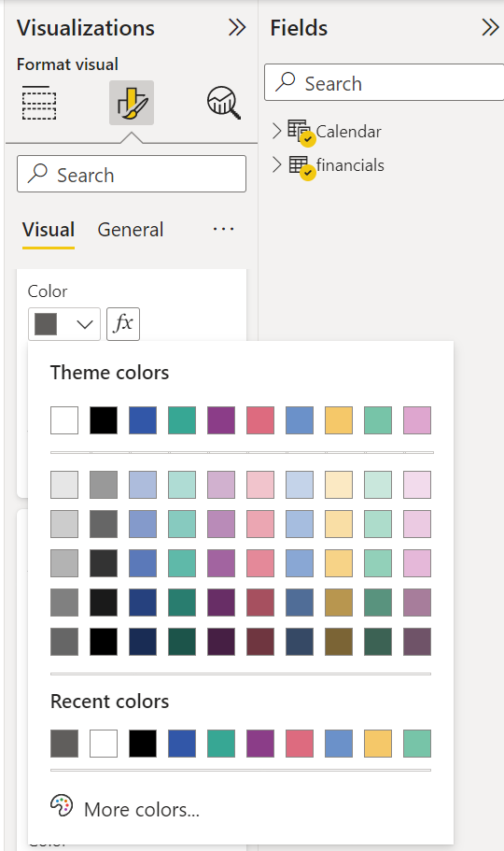The width and height of the screenshot is (504, 851).
Task: Pick the pink theme color in top row
Action: pos(417,420)
